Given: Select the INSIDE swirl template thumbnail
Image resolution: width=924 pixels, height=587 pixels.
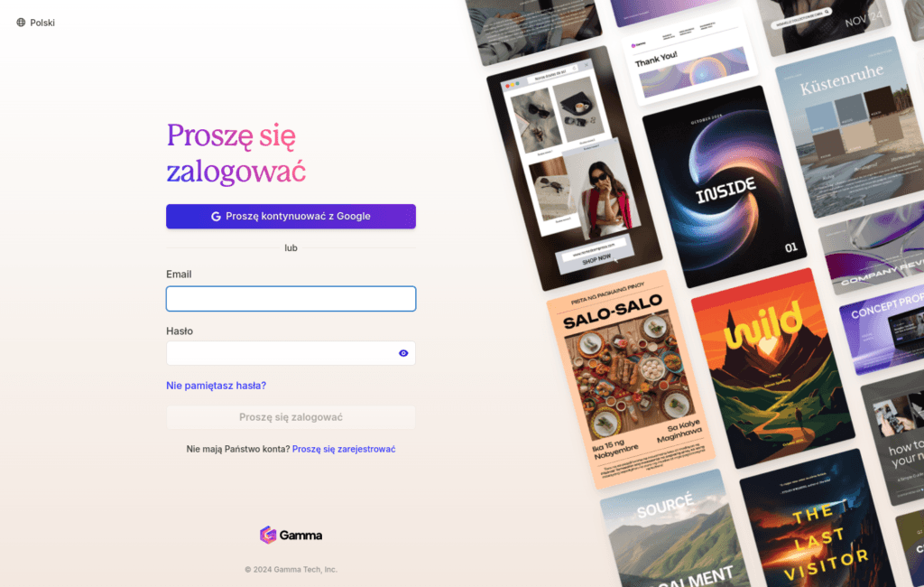Looking at the screenshot, I should click(725, 186).
